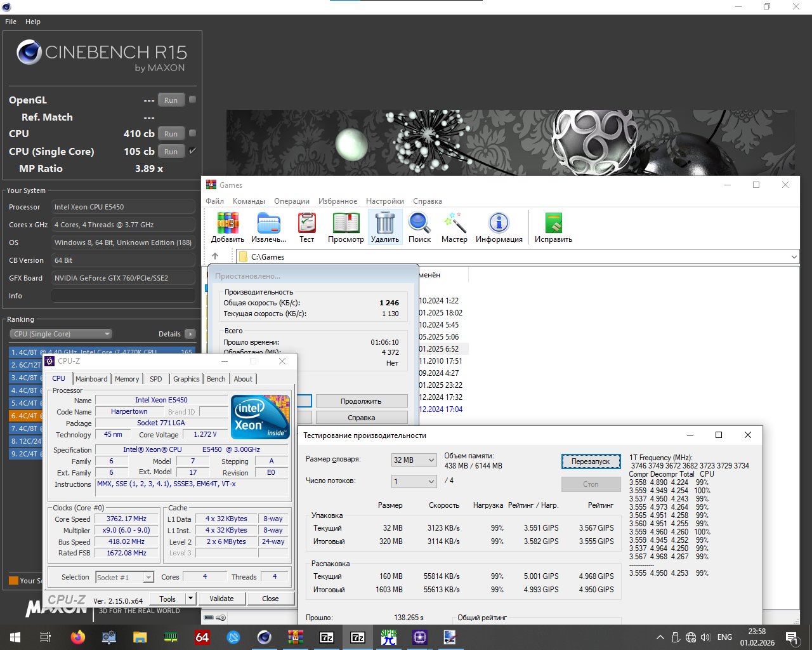
Task: Click the Справка button in the paused dialog
Action: (362, 418)
